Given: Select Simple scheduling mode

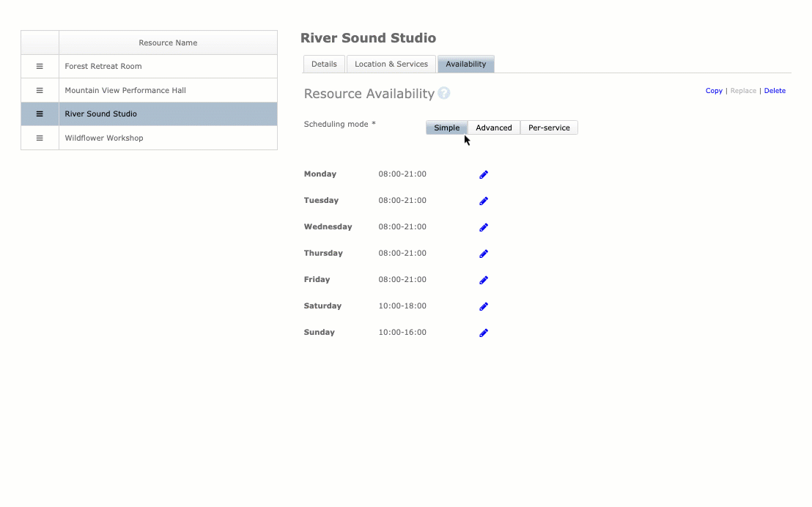Looking at the screenshot, I should [446, 127].
